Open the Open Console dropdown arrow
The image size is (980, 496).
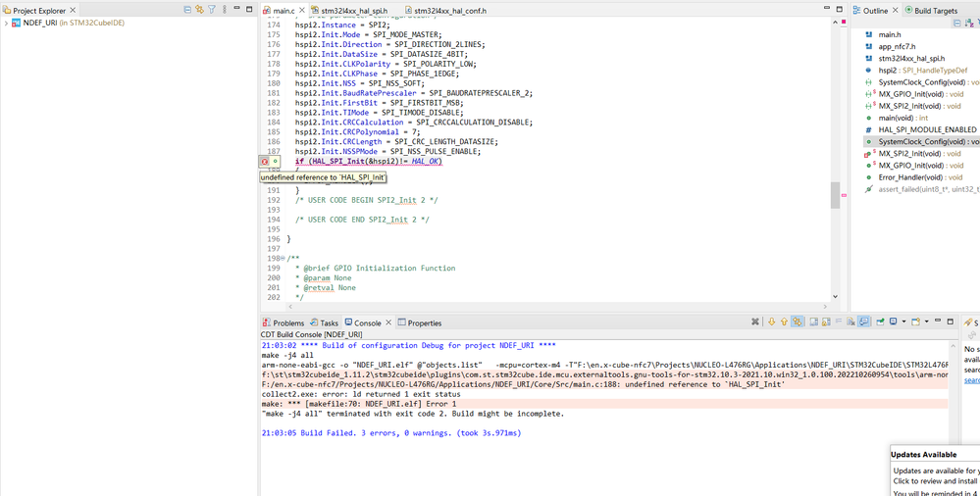point(927,322)
